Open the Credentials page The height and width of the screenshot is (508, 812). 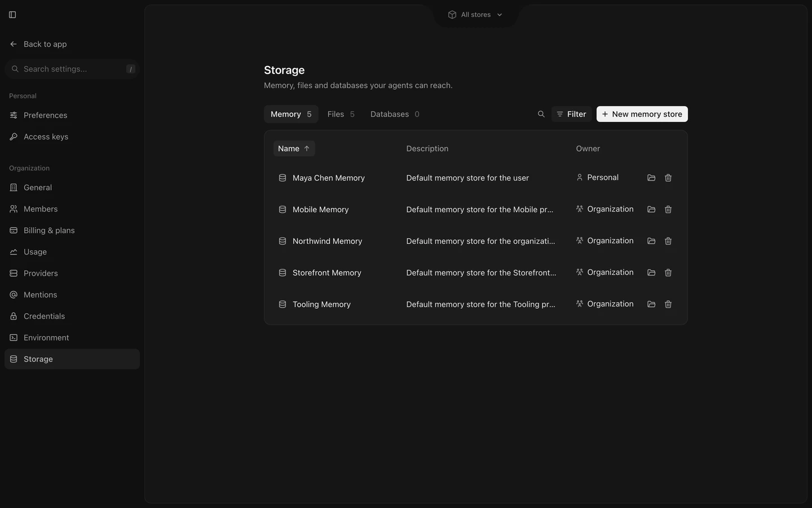[x=72, y=316]
